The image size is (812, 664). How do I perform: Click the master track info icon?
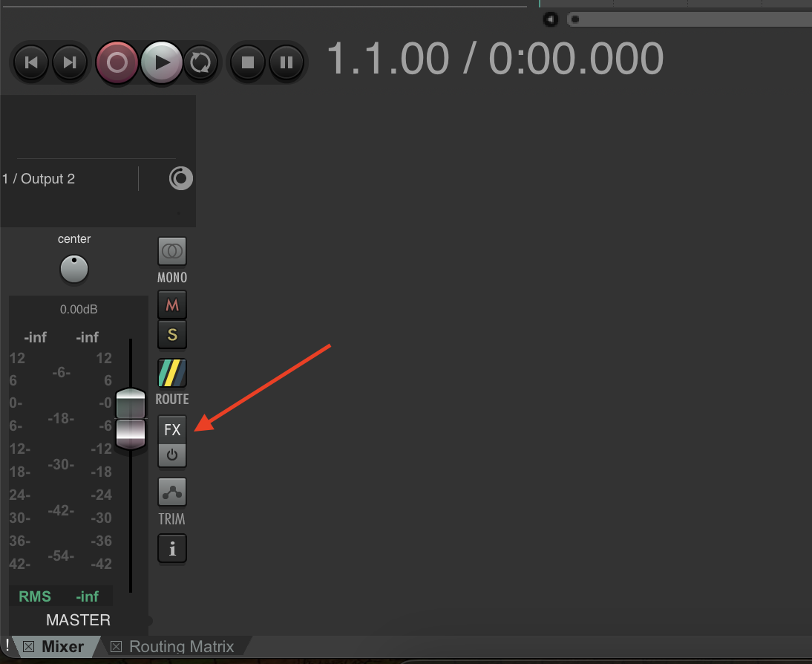(172, 549)
